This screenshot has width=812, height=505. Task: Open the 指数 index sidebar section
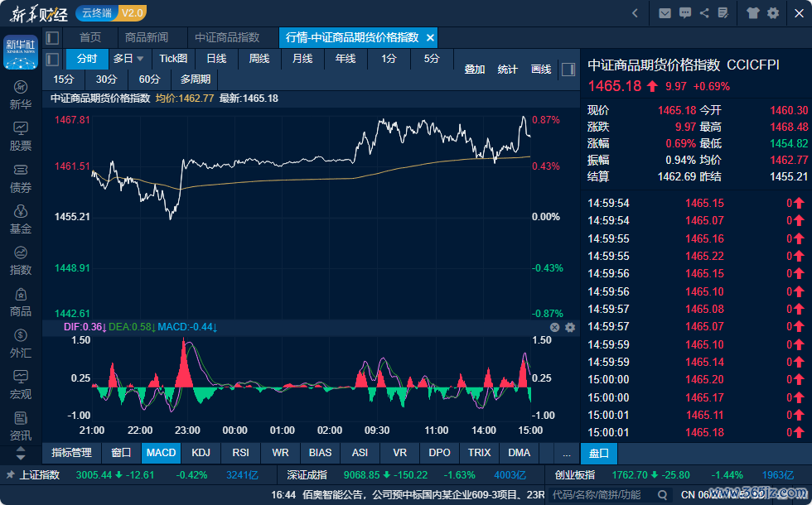click(20, 261)
